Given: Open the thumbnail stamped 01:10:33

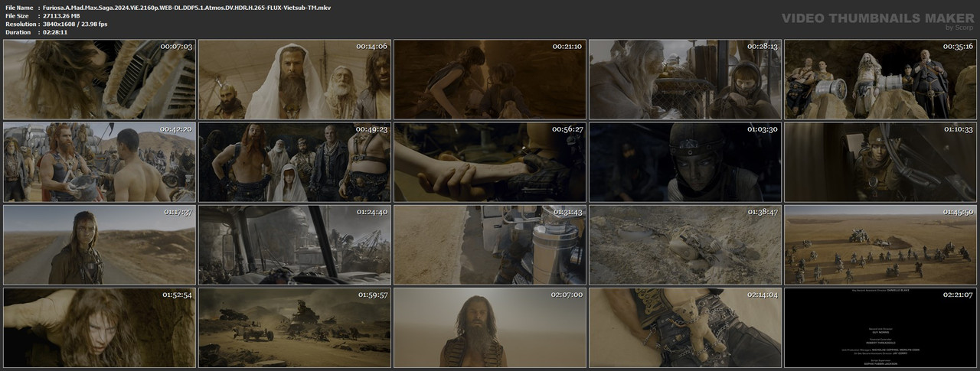Looking at the screenshot, I should tap(880, 162).
